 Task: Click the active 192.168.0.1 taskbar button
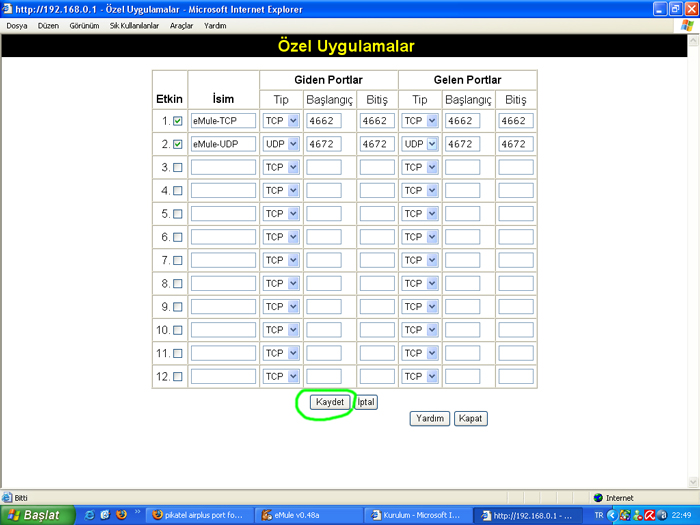pyautogui.click(x=528, y=515)
